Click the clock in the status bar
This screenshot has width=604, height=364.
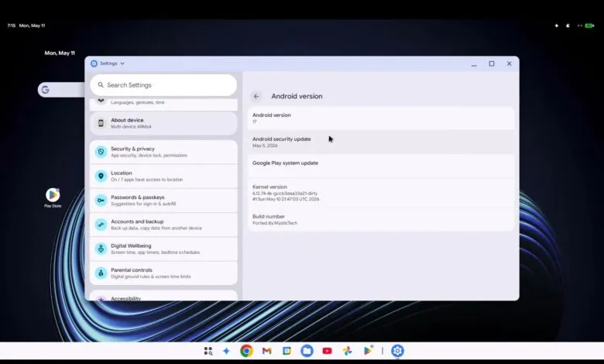click(11, 26)
